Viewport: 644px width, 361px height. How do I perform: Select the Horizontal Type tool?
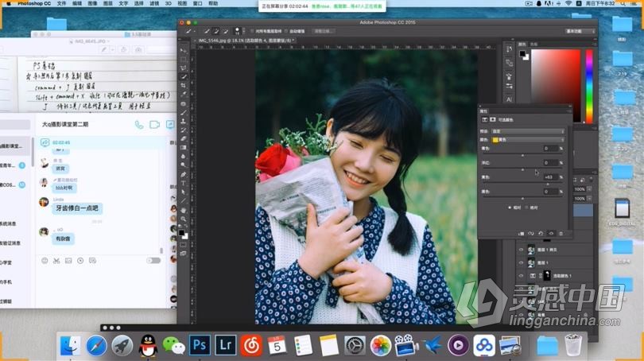point(183,183)
